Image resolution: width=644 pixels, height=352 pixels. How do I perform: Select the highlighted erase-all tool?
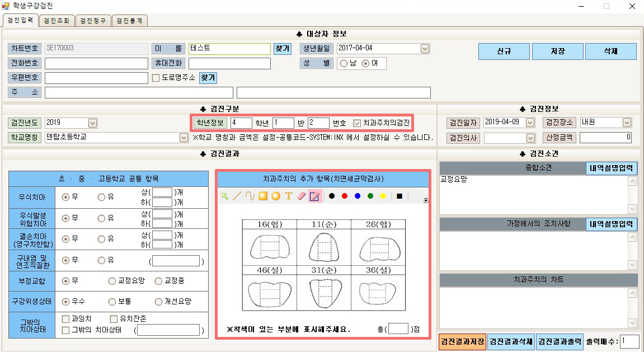pyautogui.click(x=314, y=196)
